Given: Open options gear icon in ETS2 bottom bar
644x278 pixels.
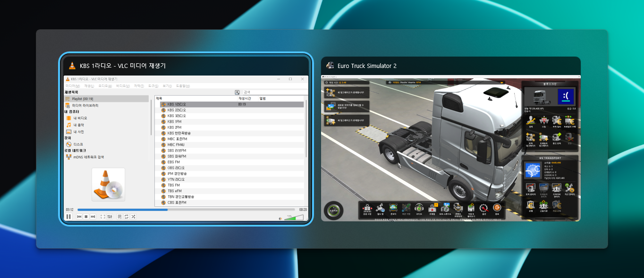Looking at the screenshot, I should pos(483,208).
